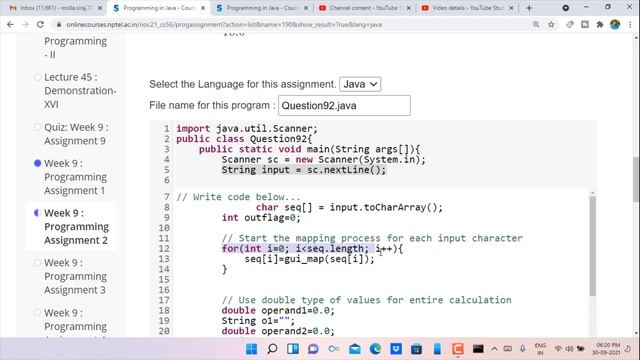640x360 pixels.
Task: Open the Chrome three-dot menu
Action: tap(630, 24)
